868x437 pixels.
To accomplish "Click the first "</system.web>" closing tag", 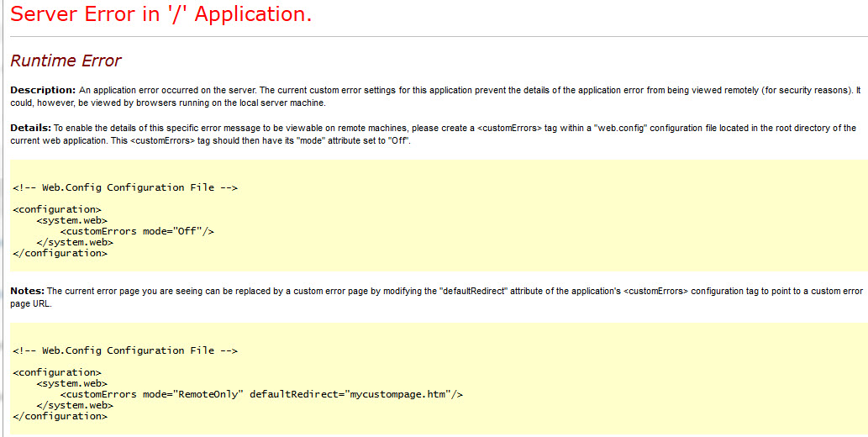I will coord(75,242).
